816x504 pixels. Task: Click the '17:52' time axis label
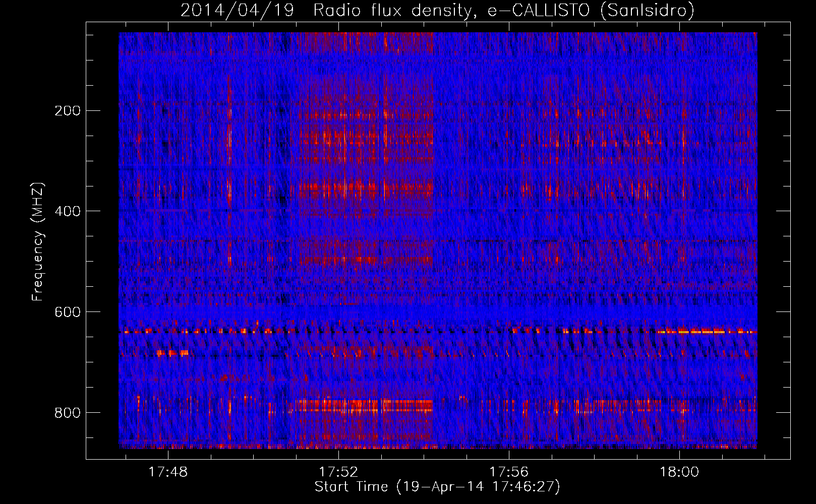click(x=338, y=472)
